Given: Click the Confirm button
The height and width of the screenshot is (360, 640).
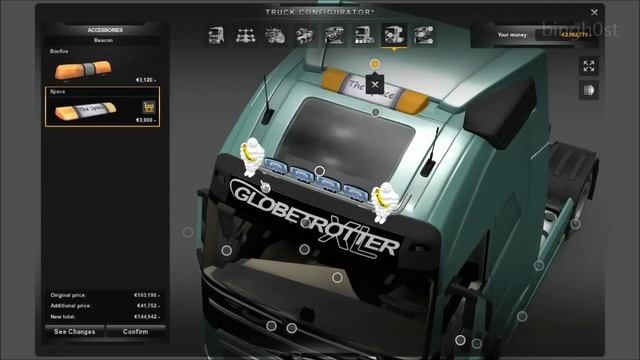Looking at the screenshot, I should [x=136, y=331].
